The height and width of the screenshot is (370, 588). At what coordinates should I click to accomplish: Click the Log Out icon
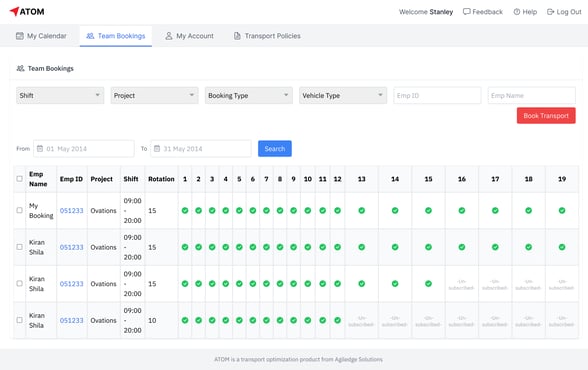point(550,12)
